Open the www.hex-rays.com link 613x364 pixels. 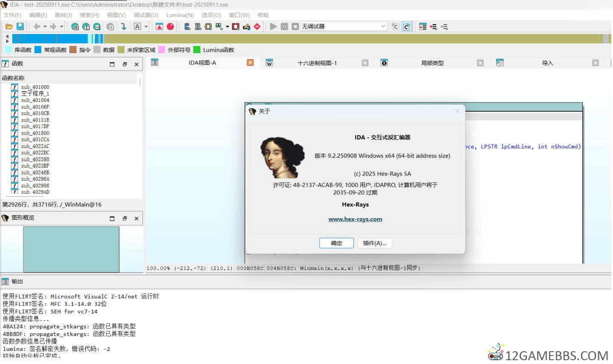[355, 219]
